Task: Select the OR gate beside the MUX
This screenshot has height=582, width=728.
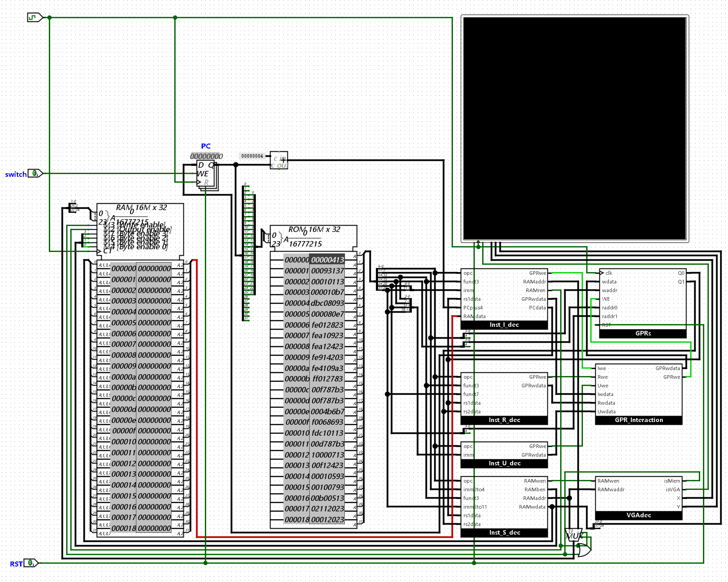Action: 583,550
